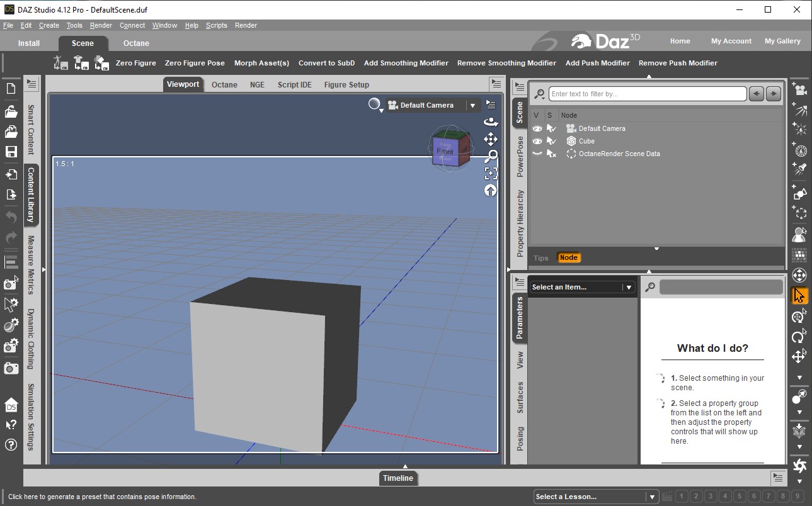This screenshot has width=812, height=506.
Task: Open the DS home icon in left toolbar
Action: pyautogui.click(x=11, y=405)
